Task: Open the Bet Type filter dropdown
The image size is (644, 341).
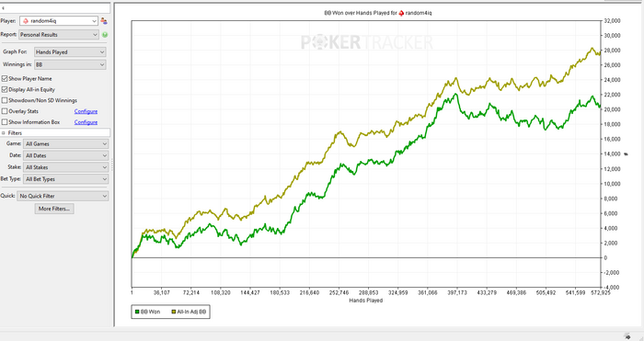Action: [65, 179]
